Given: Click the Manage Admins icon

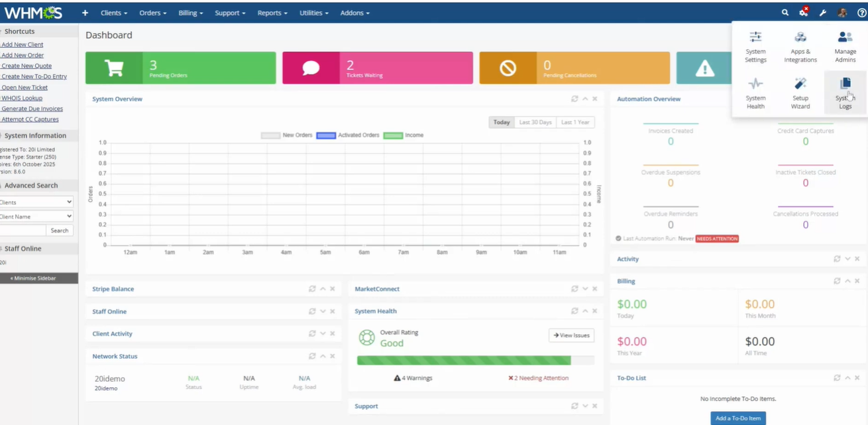Looking at the screenshot, I should [845, 46].
